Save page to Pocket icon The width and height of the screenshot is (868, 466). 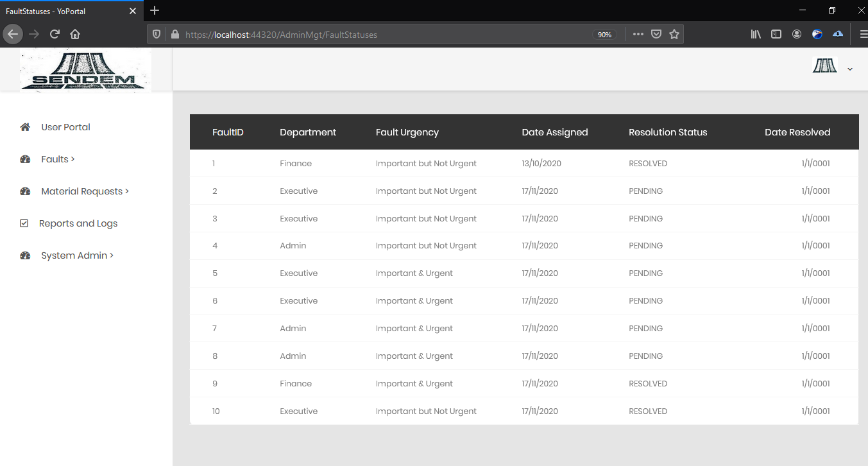pos(656,35)
